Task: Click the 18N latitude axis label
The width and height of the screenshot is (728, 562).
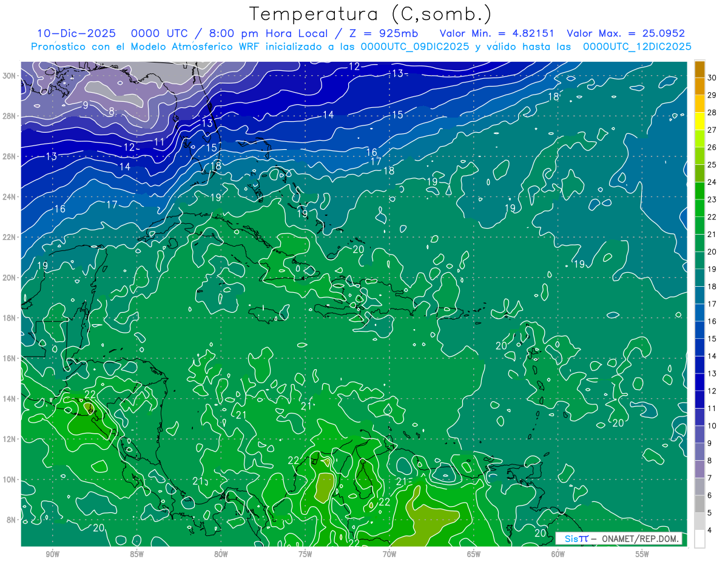Action: [10, 318]
